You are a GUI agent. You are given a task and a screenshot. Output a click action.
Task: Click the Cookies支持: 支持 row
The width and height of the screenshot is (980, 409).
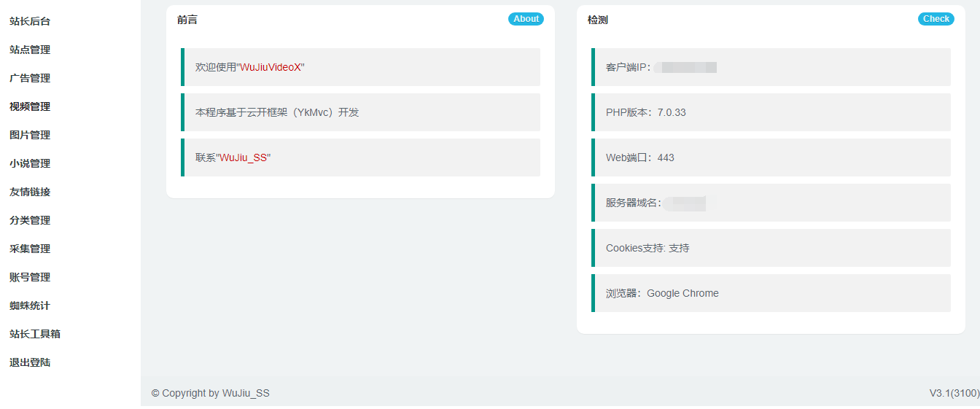pyautogui.click(x=771, y=248)
